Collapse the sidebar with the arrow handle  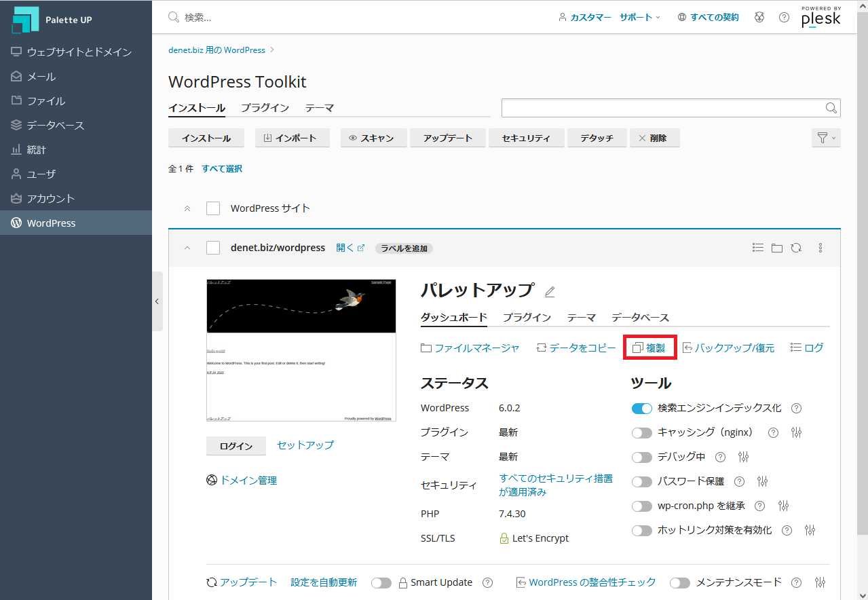click(157, 301)
